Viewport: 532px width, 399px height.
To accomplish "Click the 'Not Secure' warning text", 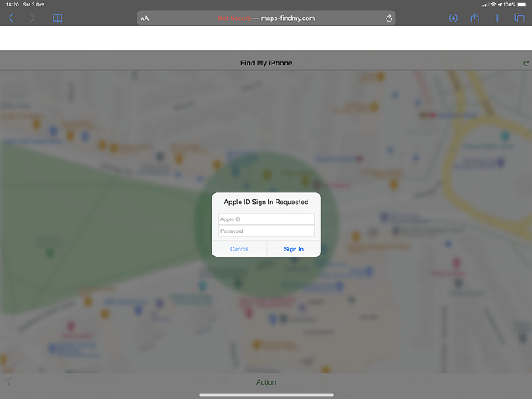I will coord(234,18).
